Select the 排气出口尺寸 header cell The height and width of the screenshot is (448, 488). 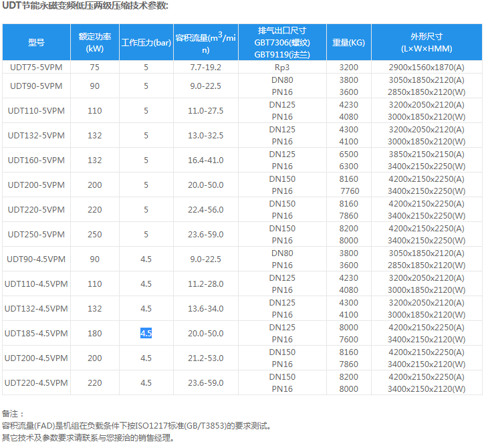point(282,42)
